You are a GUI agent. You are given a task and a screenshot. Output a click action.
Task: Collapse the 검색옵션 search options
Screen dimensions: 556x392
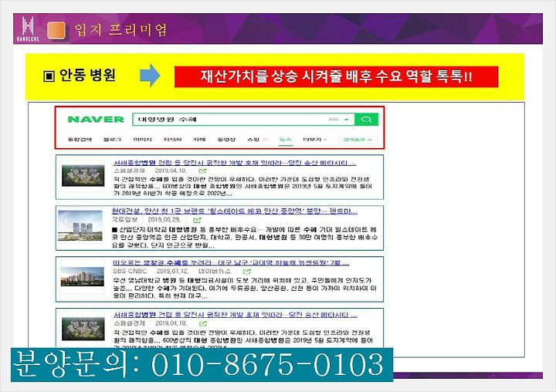point(358,140)
